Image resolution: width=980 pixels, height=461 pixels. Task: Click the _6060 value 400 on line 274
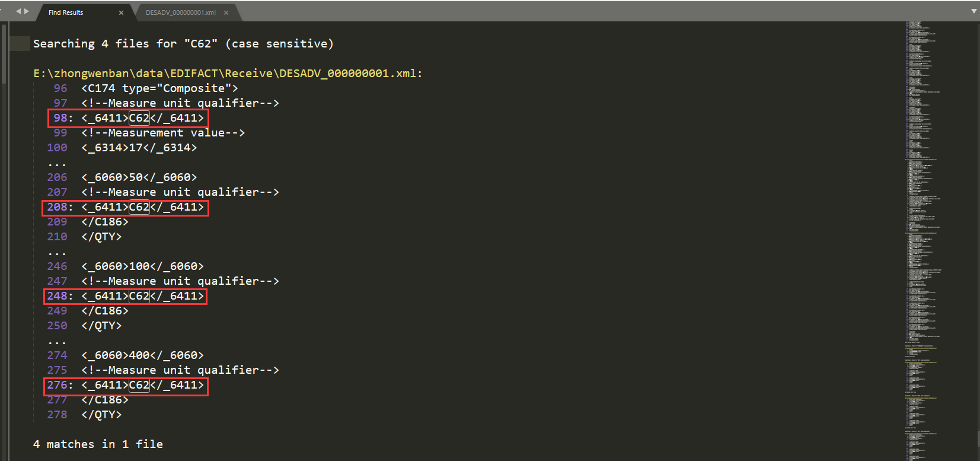pyautogui.click(x=139, y=355)
